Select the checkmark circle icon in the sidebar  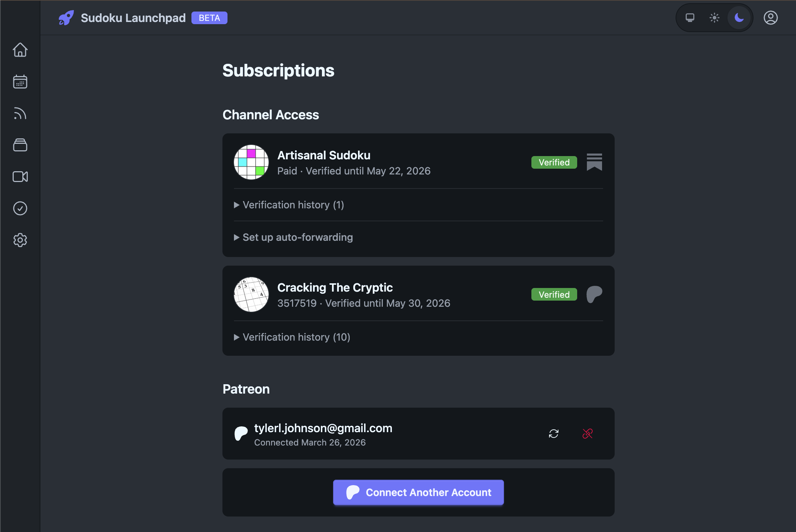coord(20,208)
